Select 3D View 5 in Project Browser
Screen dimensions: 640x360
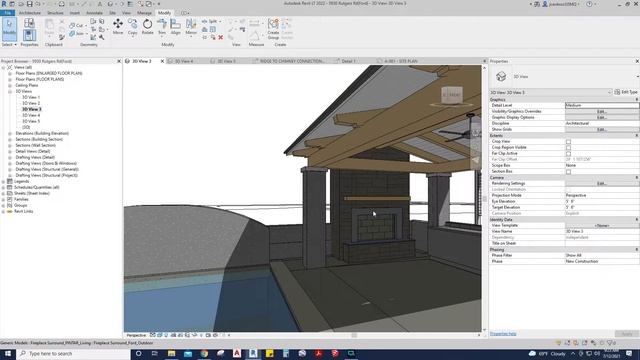tap(31, 121)
